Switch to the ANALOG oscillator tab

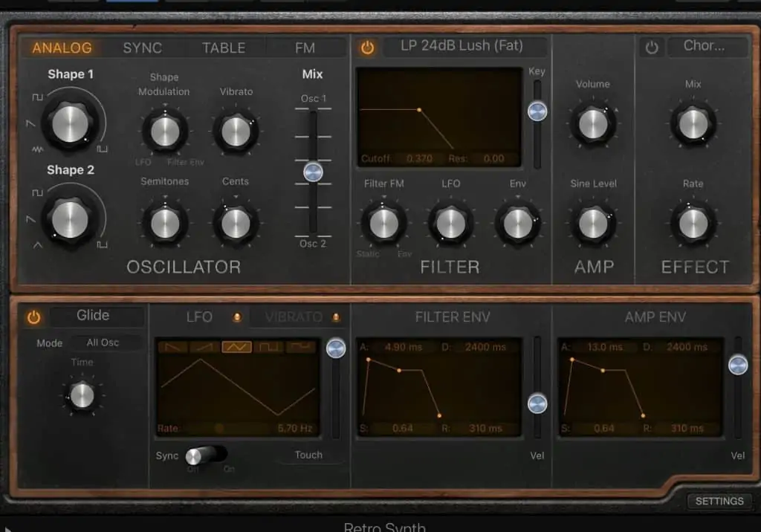pyautogui.click(x=62, y=48)
